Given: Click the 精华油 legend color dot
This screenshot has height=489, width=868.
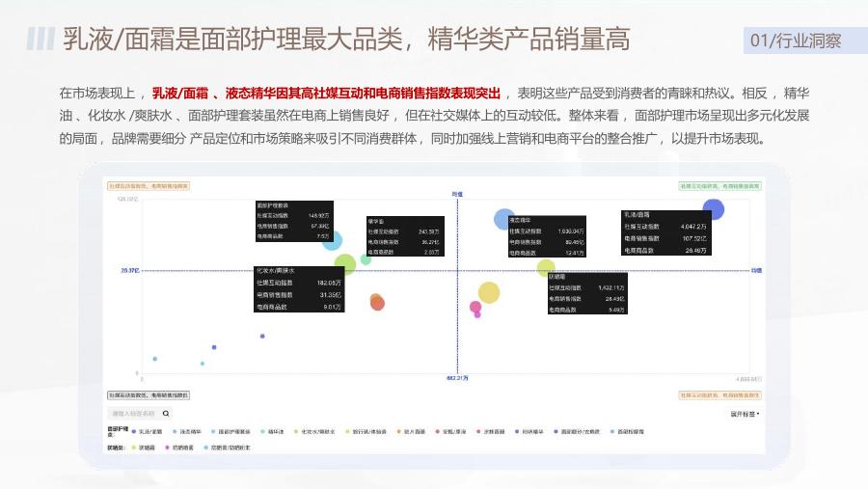Looking at the screenshot, I should click(x=263, y=431).
